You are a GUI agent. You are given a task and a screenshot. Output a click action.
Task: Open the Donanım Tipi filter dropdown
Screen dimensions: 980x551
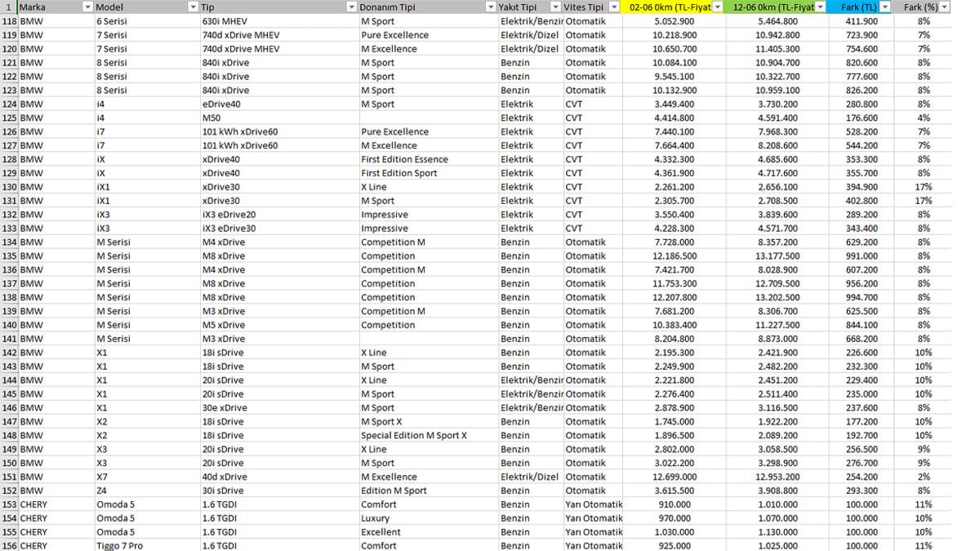491,7
